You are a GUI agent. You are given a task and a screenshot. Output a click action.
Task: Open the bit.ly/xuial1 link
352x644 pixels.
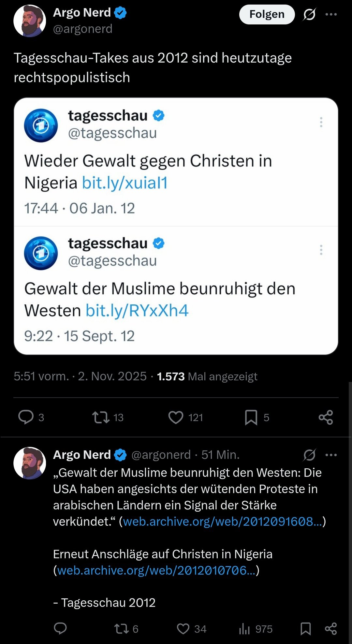[x=125, y=183]
